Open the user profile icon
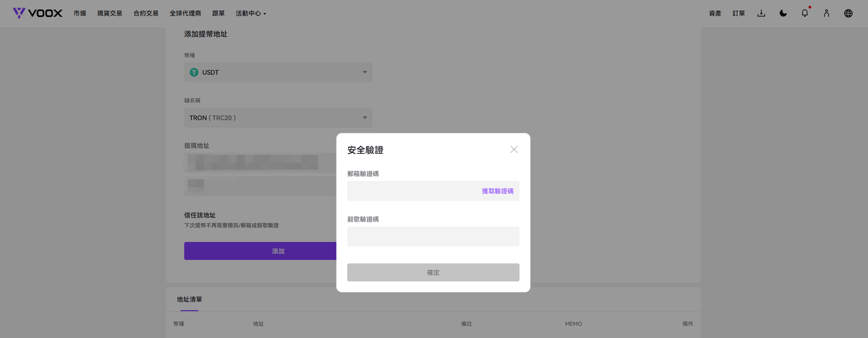Screen dimensions: 868x338 827,13
